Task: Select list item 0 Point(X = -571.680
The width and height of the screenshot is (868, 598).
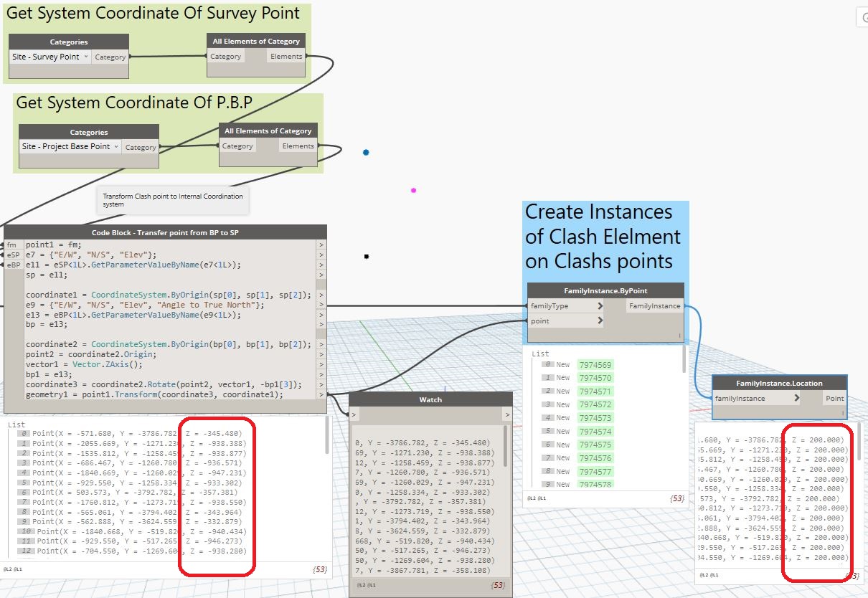Action: [x=129, y=434]
